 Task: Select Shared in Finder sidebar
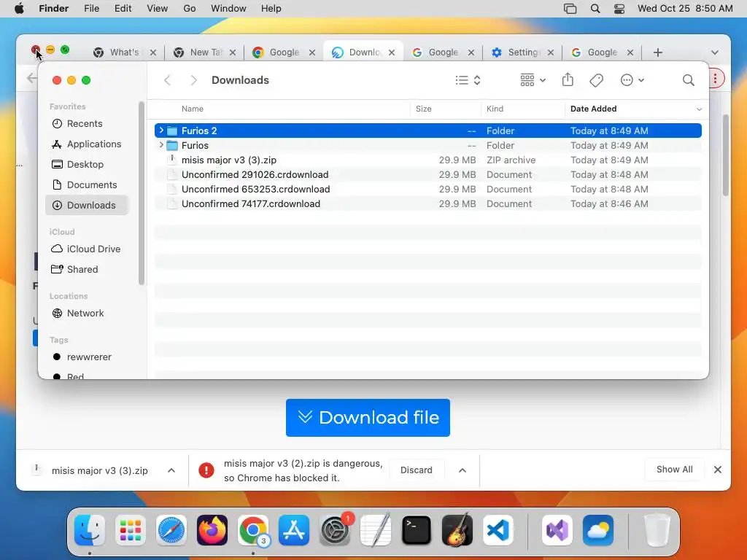(87, 270)
